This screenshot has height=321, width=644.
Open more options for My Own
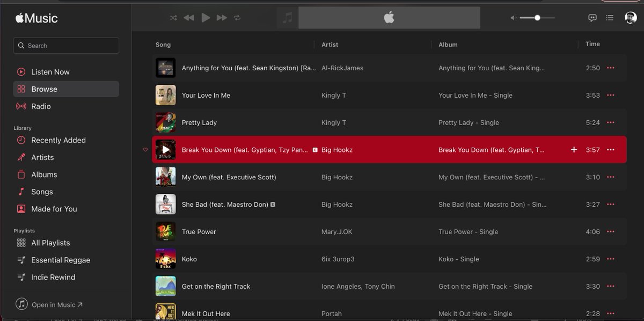(x=610, y=177)
